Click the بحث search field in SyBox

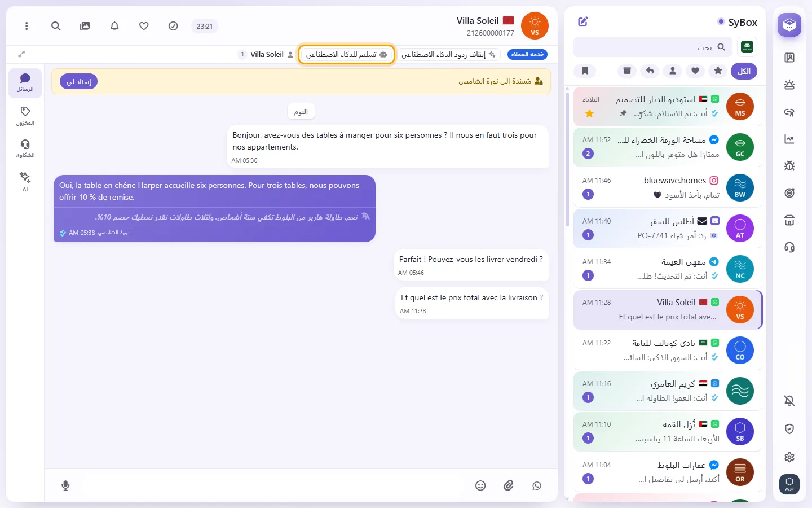point(653,47)
